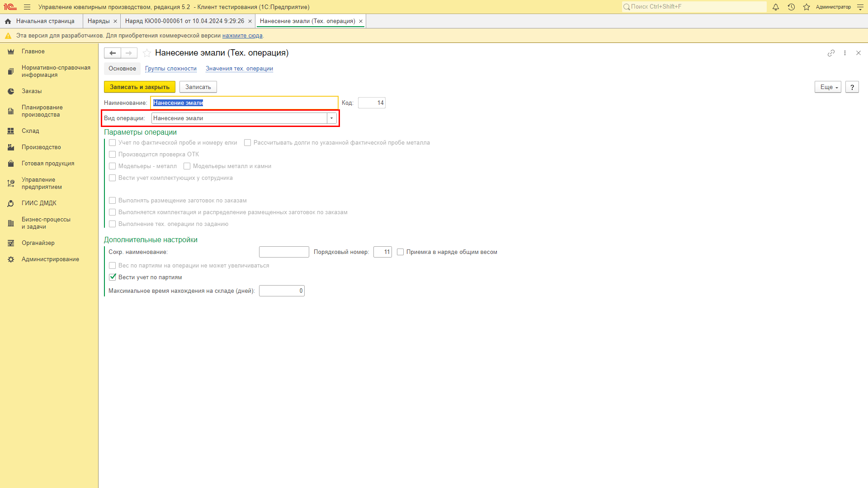Toggle Модельеры металл и камни checkbox
The height and width of the screenshot is (488, 868).
tap(187, 166)
